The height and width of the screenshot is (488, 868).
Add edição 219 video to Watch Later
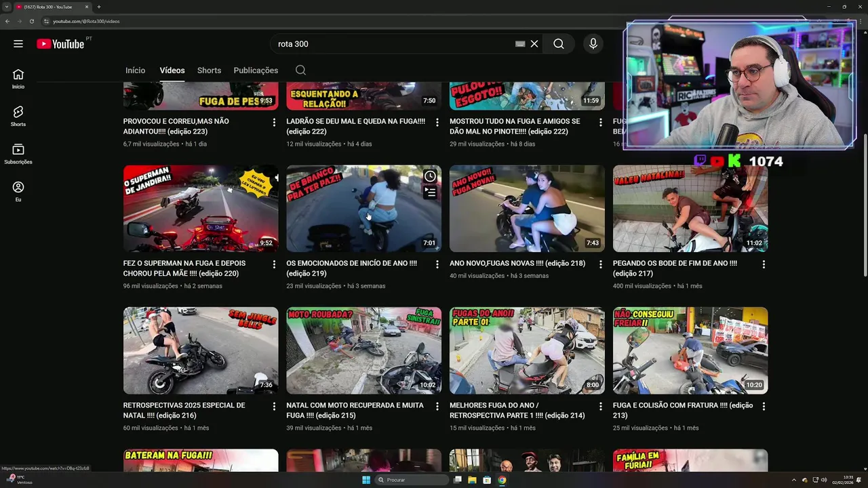click(430, 176)
